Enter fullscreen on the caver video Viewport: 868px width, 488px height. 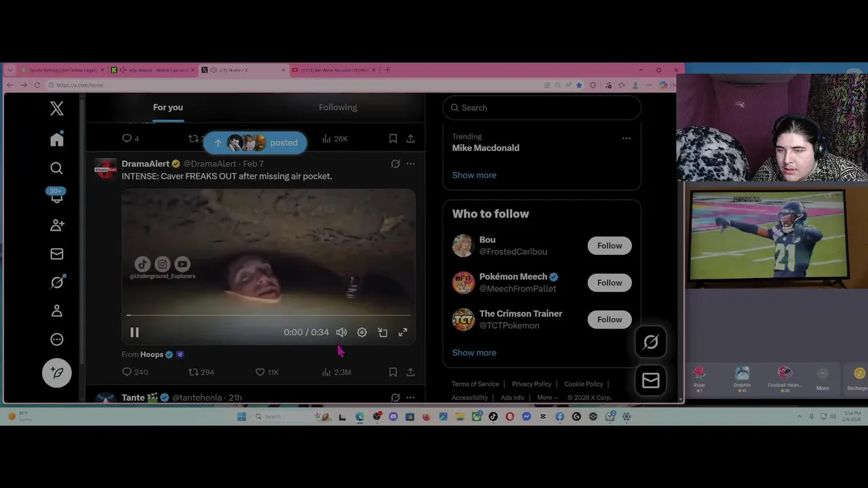tap(403, 332)
